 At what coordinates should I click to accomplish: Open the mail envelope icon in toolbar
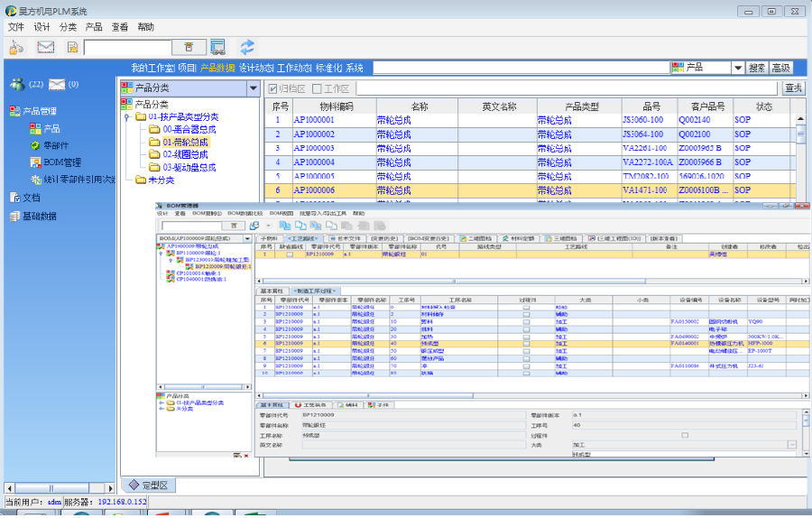click(x=45, y=47)
